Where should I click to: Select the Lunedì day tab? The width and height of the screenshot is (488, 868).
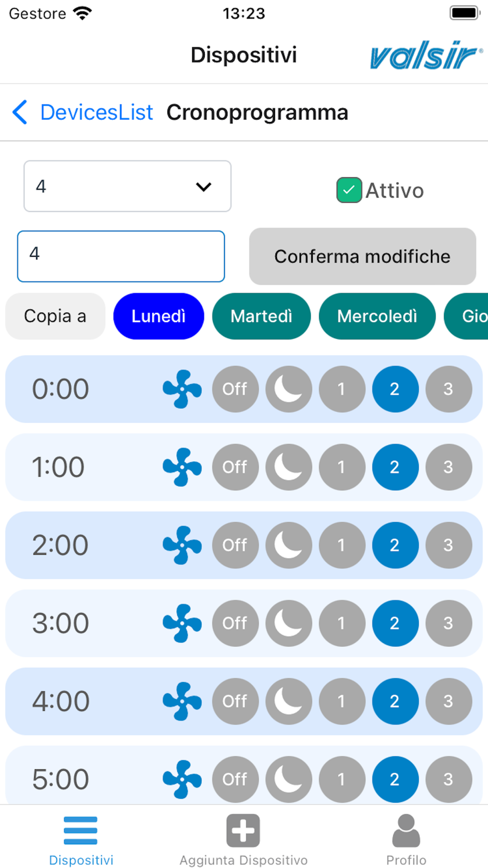pyautogui.click(x=159, y=316)
